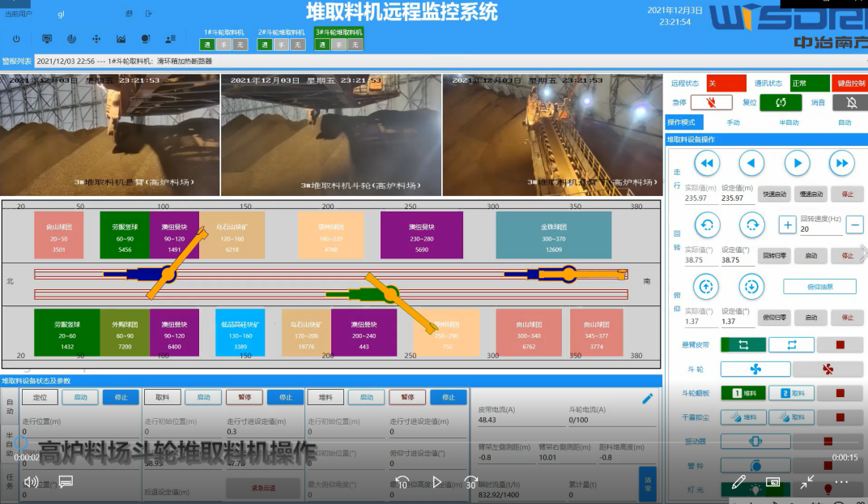This screenshot has height=504, width=868.
Task: Open the monitor screen icon in toolbar
Action: click(47, 39)
